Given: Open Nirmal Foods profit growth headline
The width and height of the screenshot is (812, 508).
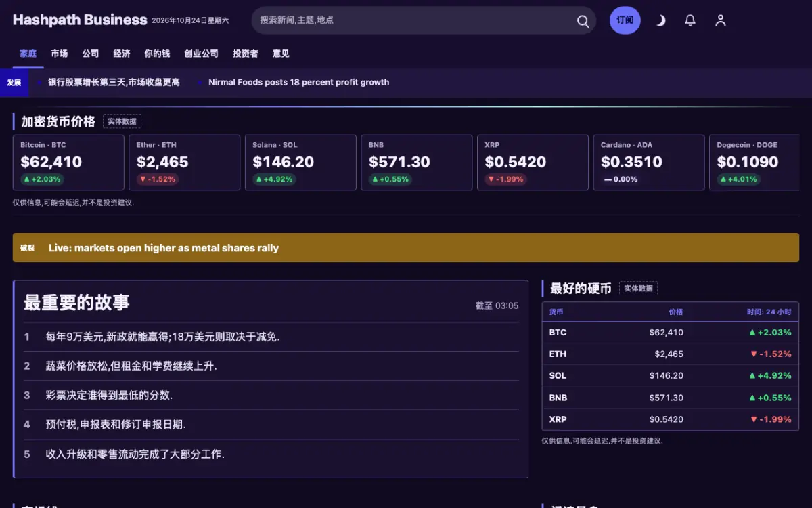Looking at the screenshot, I should 298,82.
